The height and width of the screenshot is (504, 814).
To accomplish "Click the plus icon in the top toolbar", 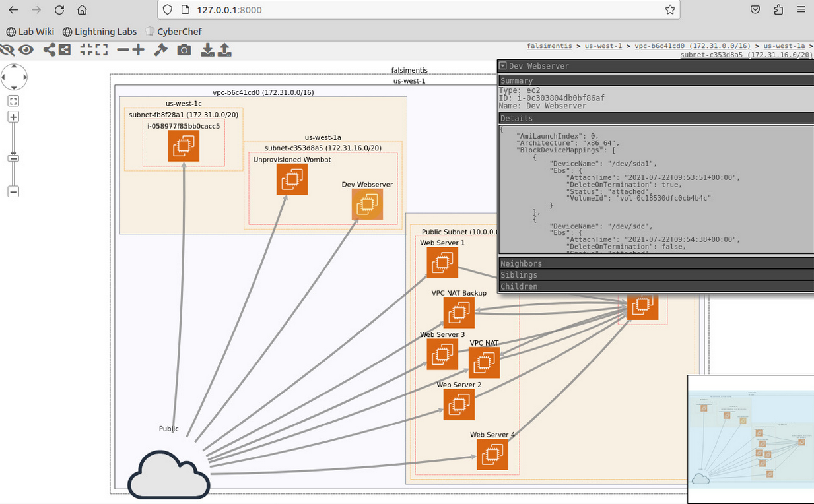I will (138, 50).
